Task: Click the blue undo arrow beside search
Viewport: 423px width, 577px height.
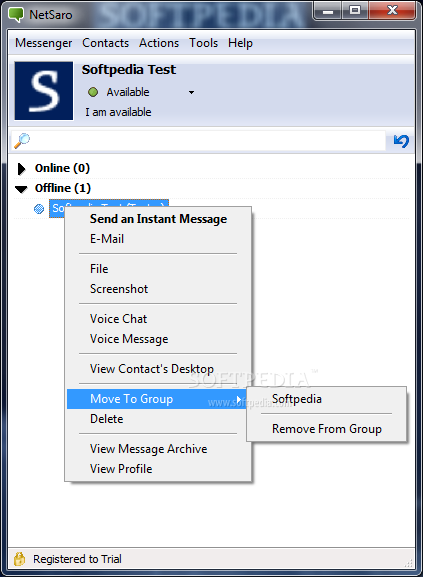Action: click(401, 141)
